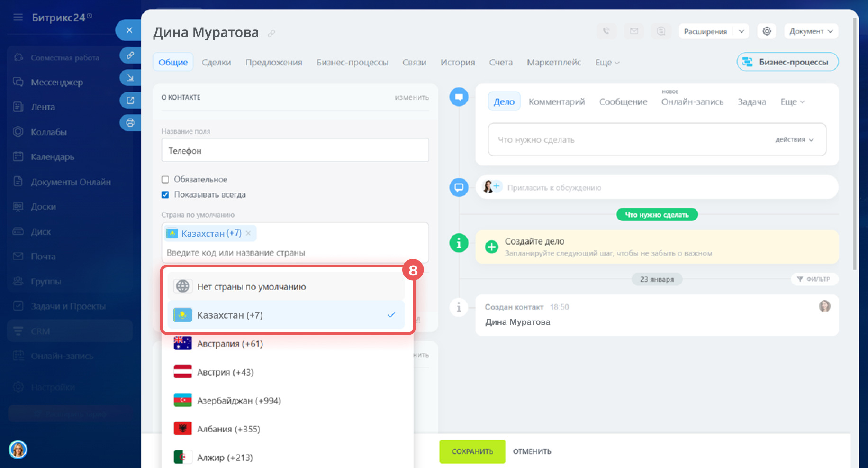Click the Название поля text input

click(295, 151)
